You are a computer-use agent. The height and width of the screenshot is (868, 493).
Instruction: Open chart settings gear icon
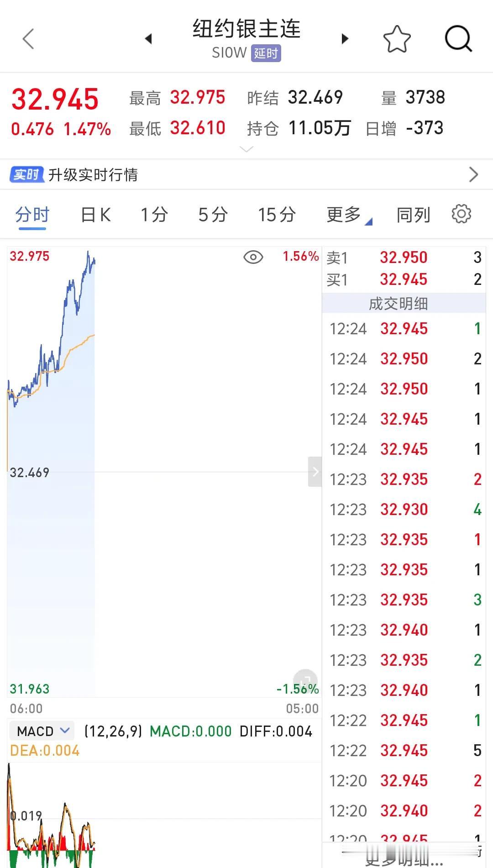pos(461,214)
